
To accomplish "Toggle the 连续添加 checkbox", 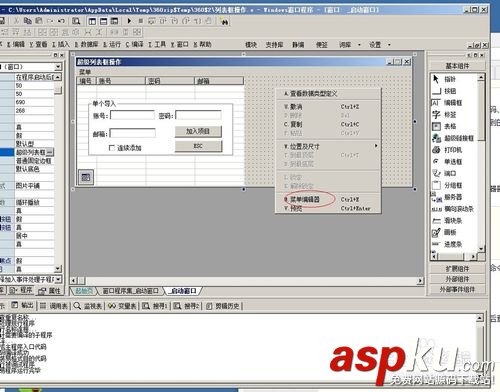I will click(112, 148).
